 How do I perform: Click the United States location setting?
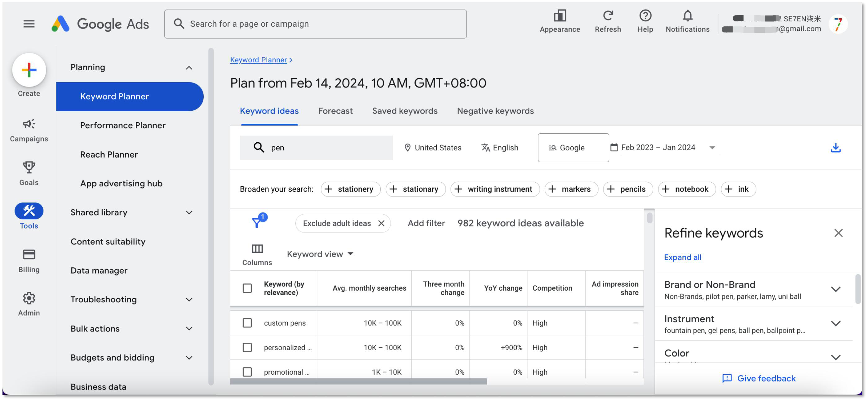(433, 148)
